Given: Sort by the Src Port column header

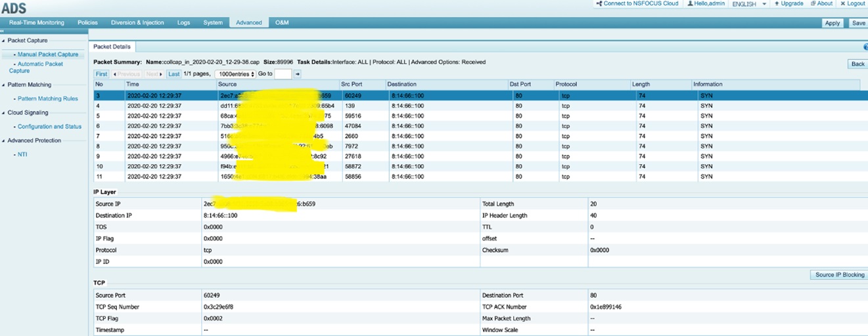Looking at the screenshot, I should coord(361,84).
